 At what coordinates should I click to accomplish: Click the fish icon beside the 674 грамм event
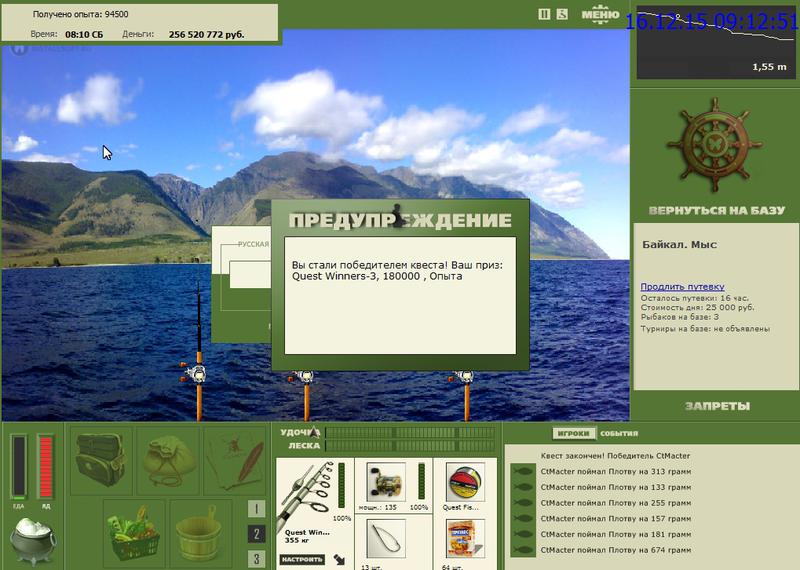[x=523, y=550]
